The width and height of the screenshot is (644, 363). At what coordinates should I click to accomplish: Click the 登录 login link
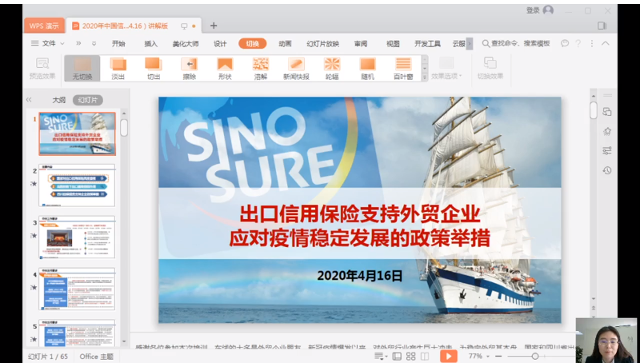coord(533,10)
